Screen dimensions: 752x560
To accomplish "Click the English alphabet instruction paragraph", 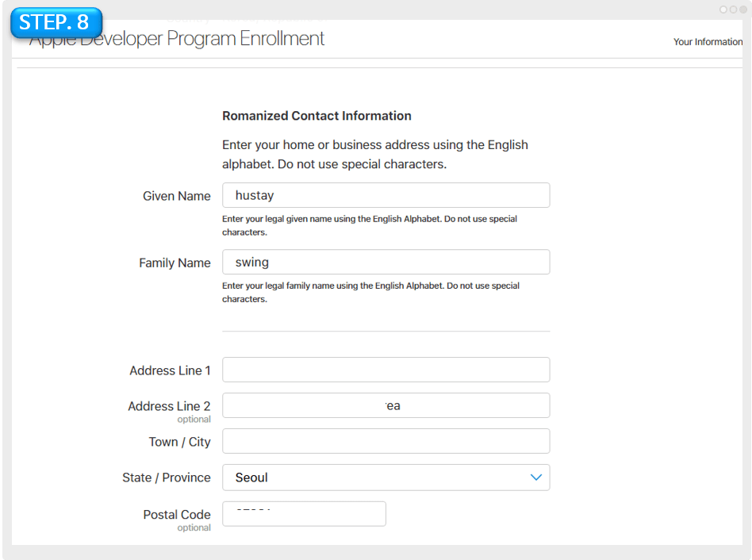I will [x=373, y=155].
